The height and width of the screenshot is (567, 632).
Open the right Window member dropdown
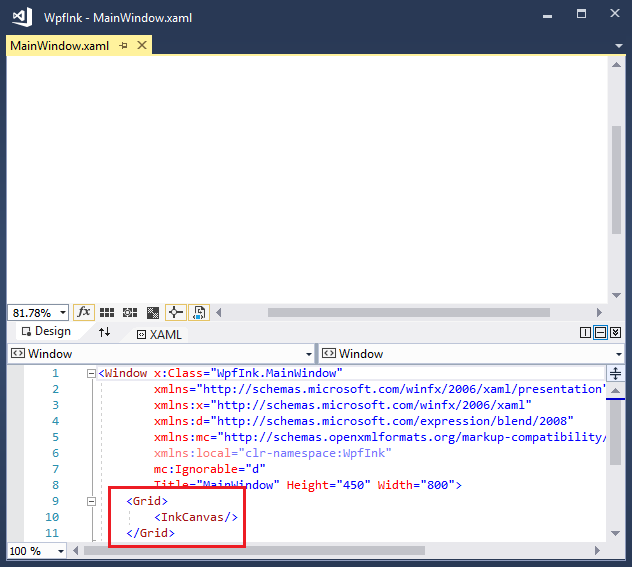click(619, 354)
